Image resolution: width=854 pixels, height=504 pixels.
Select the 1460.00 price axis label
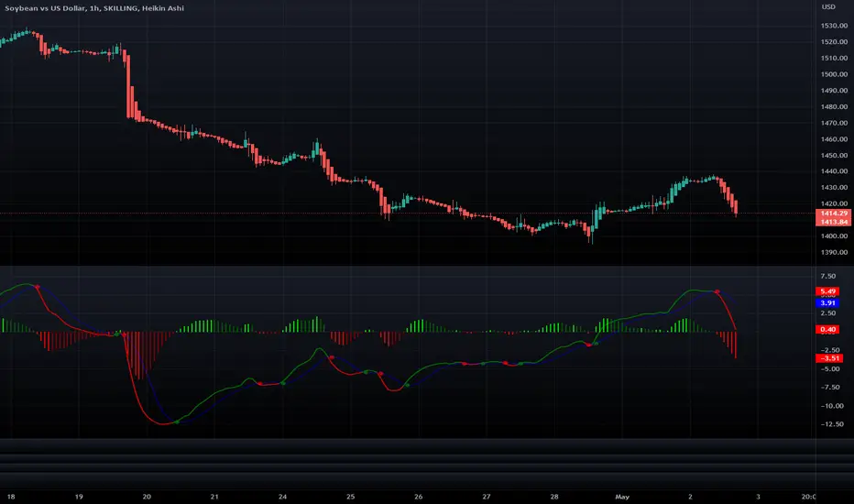pyautogui.click(x=834, y=139)
